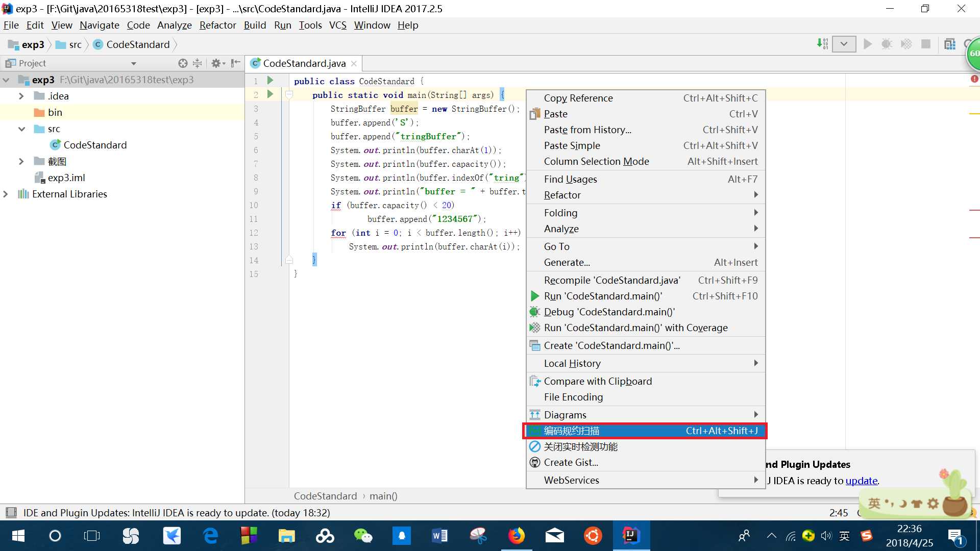Click the Find Usages context option
Image resolution: width=980 pixels, height=551 pixels.
(570, 178)
